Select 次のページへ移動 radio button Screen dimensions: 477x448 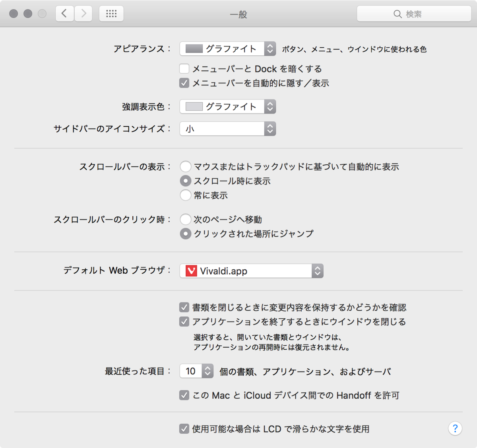tap(185, 219)
